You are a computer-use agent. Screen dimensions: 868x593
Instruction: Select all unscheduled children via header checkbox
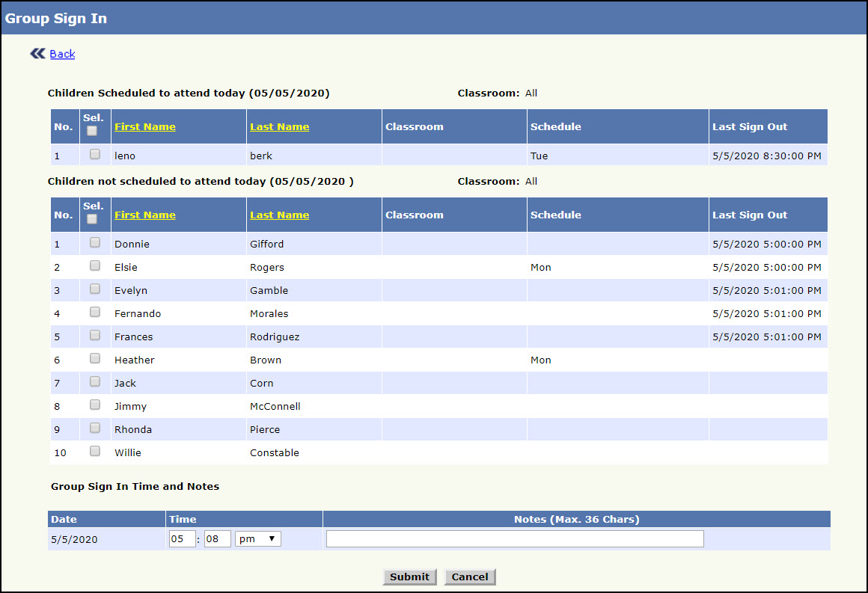pyautogui.click(x=92, y=219)
